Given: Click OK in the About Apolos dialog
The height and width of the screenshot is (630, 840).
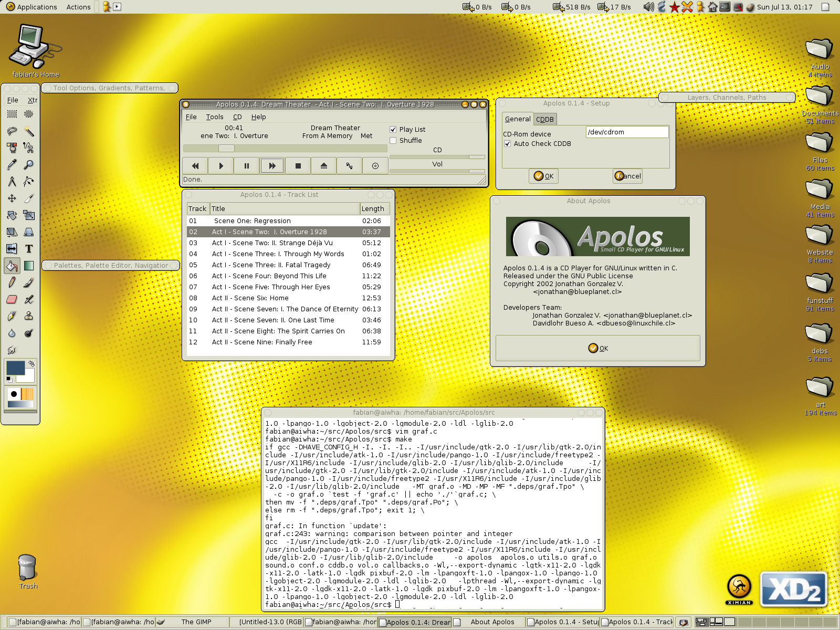Looking at the screenshot, I should (x=598, y=348).
